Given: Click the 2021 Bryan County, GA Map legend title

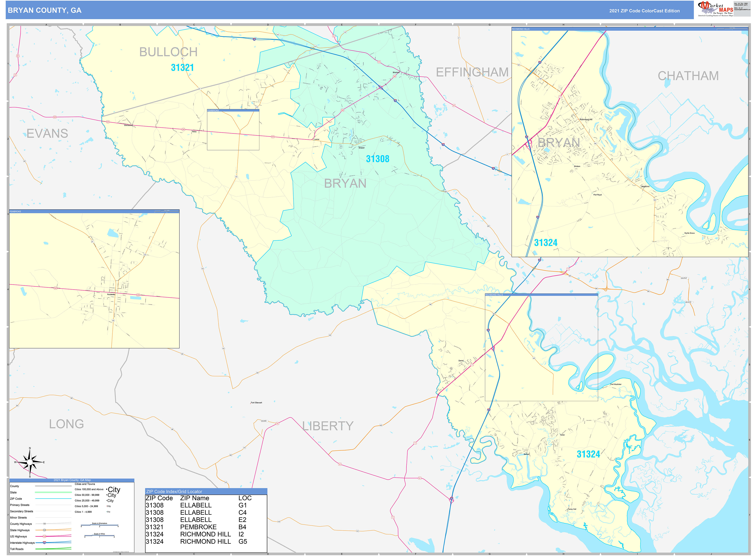Looking at the screenshot, I should tap(72, 480).
